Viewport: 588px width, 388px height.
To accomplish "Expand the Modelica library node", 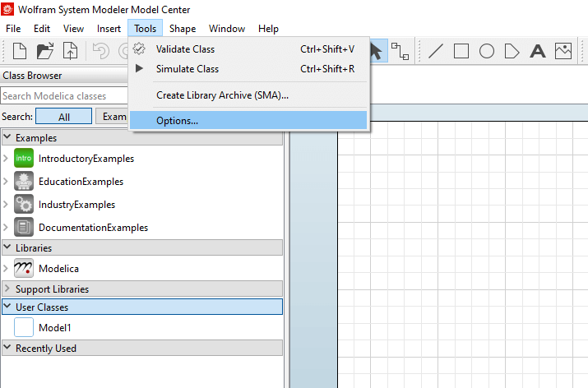I will (5, 269).
